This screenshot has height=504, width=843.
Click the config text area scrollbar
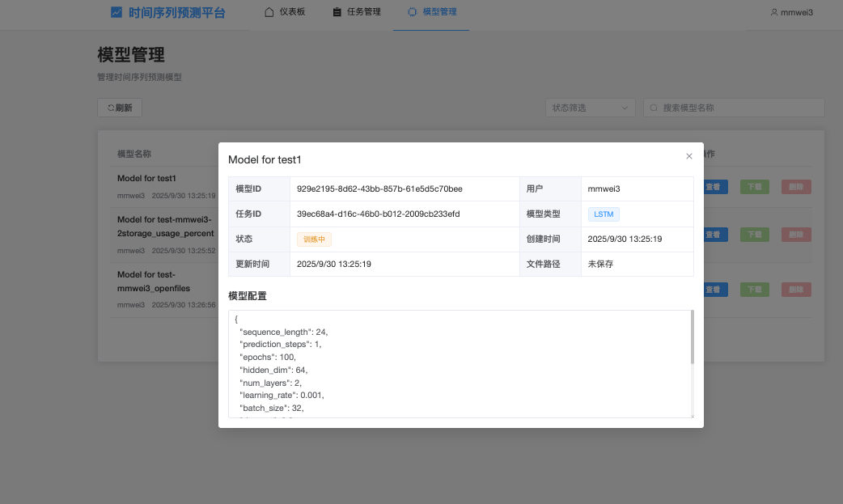[x=692, y=337]
